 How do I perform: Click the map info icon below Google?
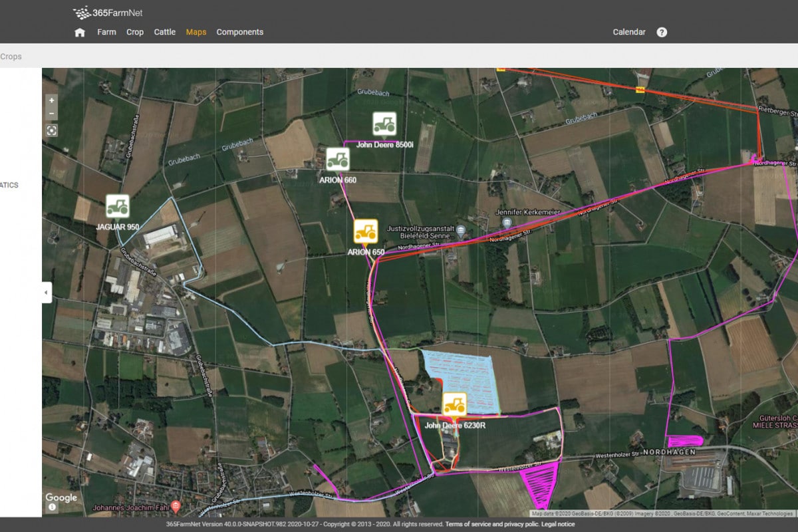[52, 508]
